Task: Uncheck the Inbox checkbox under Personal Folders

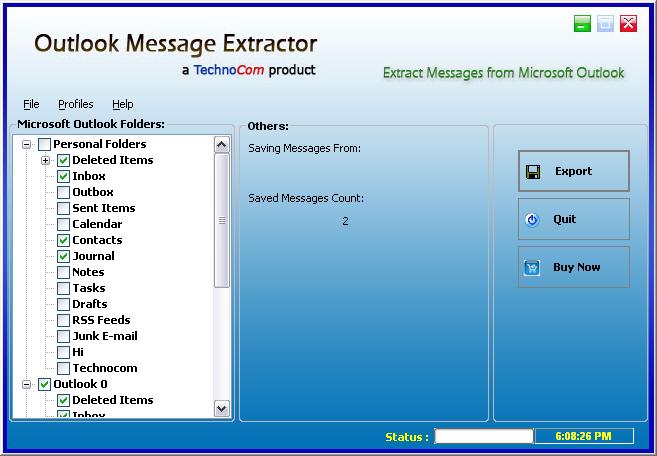Action: click(x=63, y=176)
